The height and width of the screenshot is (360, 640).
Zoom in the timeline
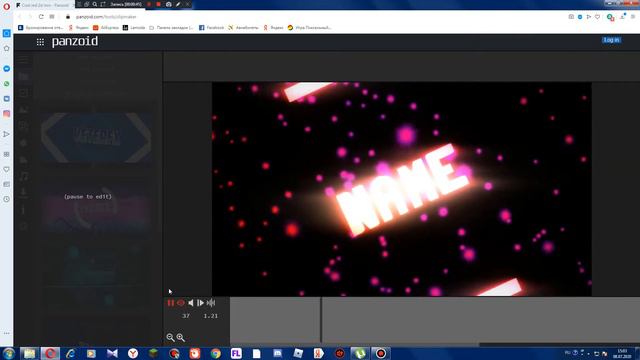point(181,338)
